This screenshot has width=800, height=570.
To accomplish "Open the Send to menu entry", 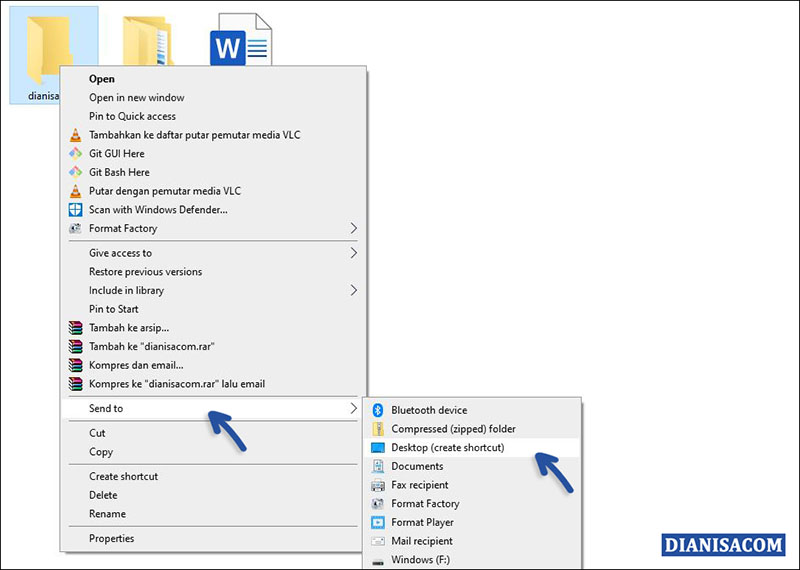I will point(213,408).
